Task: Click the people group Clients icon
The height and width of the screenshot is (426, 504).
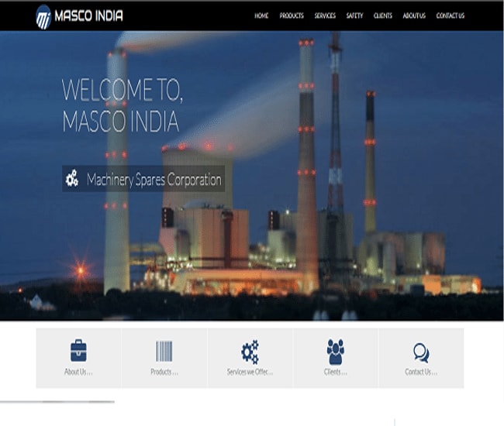Action: (336, 352)
